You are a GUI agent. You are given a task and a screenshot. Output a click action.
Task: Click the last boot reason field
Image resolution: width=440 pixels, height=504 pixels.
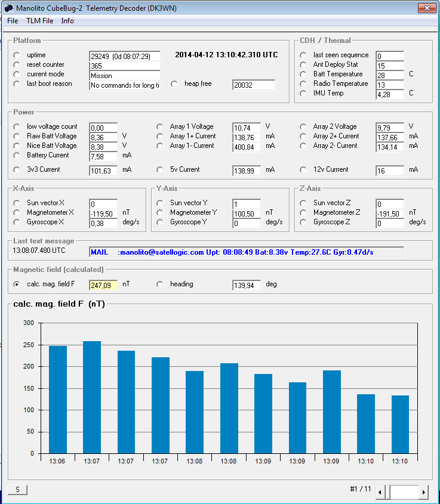tap(125, 85)
